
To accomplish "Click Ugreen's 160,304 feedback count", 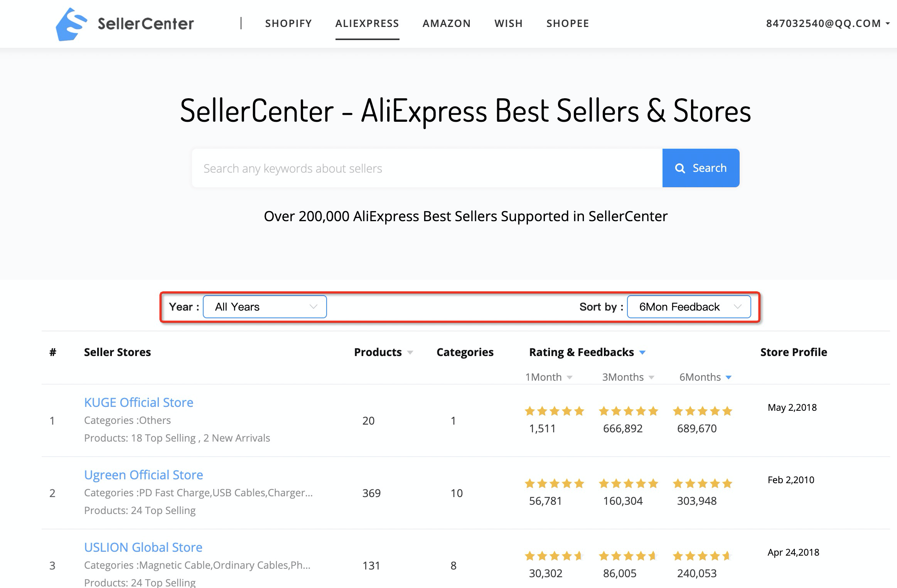I will pos(623,501).
